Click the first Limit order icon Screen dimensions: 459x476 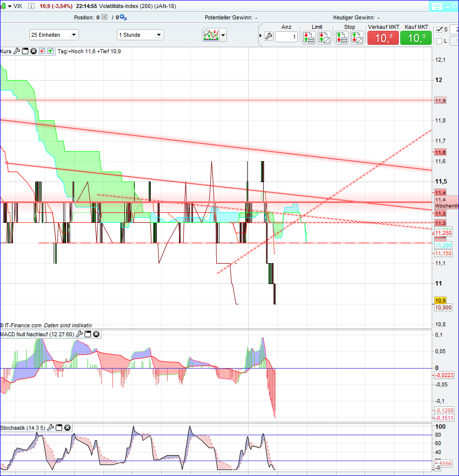309,38
